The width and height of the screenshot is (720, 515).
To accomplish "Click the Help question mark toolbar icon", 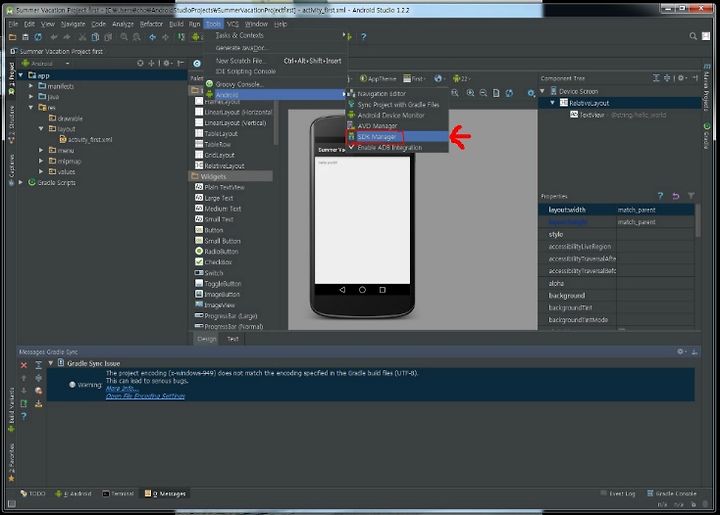I will coord(364,36).
